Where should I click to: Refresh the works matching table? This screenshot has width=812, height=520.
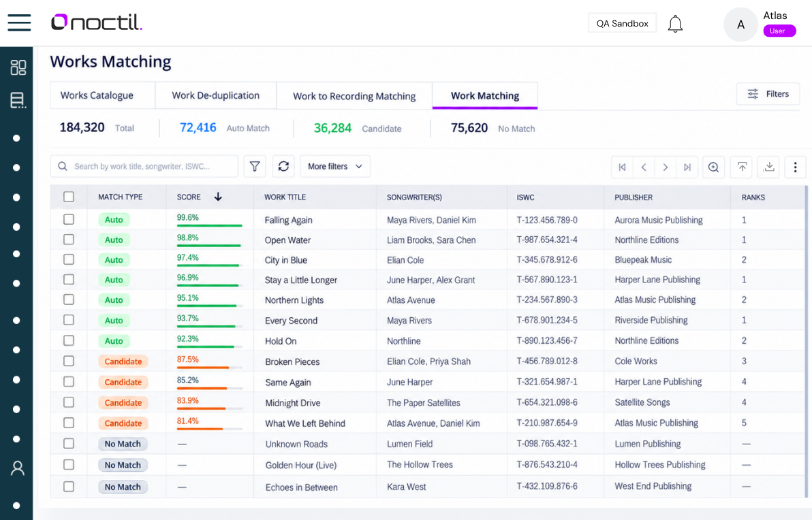tap(283, 166)
